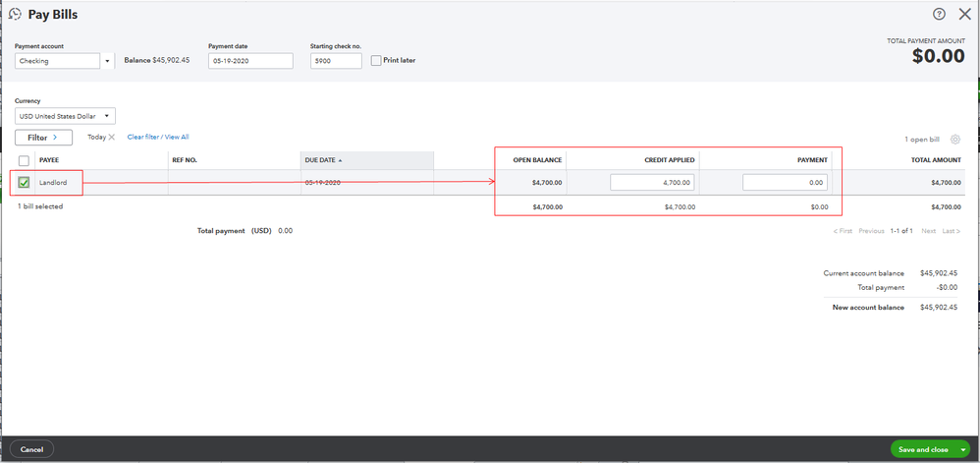Click the Total Amount column header
The height and width of the screenshot is (463, 980).
[937, 160]
